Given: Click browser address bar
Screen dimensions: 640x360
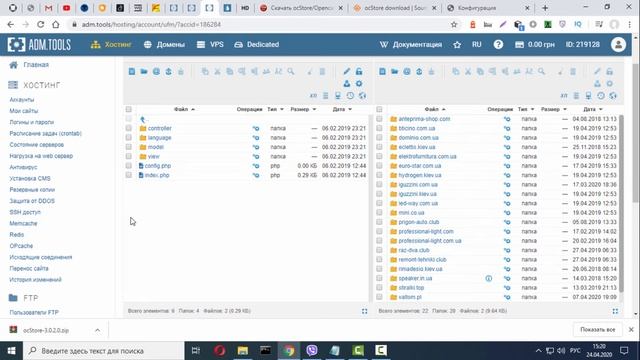Looking at the screenshot, I should pos(261,24).
